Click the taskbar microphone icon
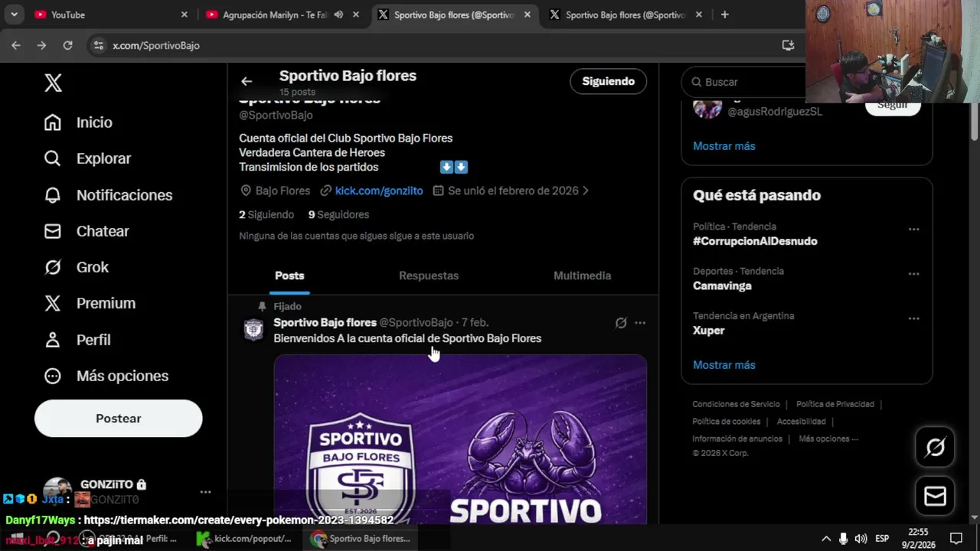The image size is (980, 551). pos(843,539)
